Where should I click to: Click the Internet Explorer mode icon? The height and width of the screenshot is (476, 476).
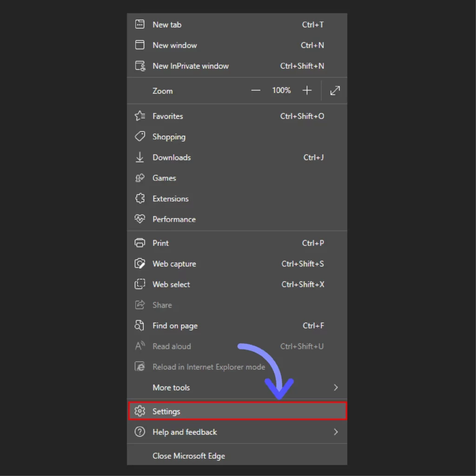click(139, 367)
